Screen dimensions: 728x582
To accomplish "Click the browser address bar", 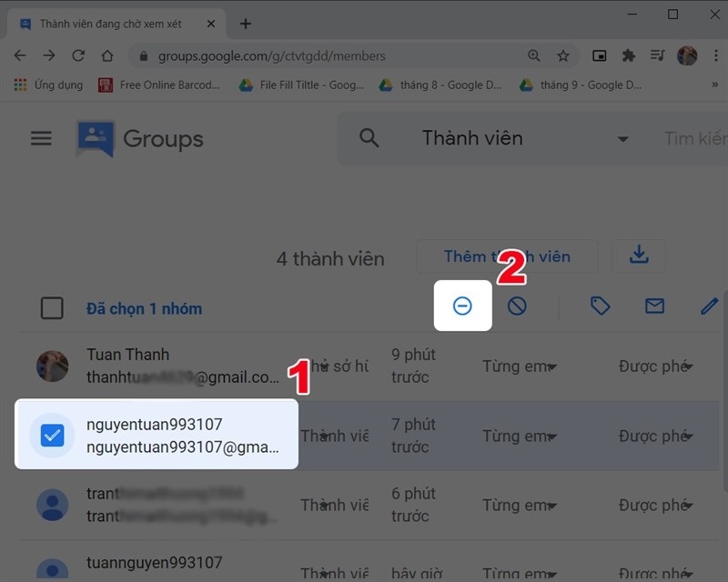I will pyautogui.click(x=273, y=55).
